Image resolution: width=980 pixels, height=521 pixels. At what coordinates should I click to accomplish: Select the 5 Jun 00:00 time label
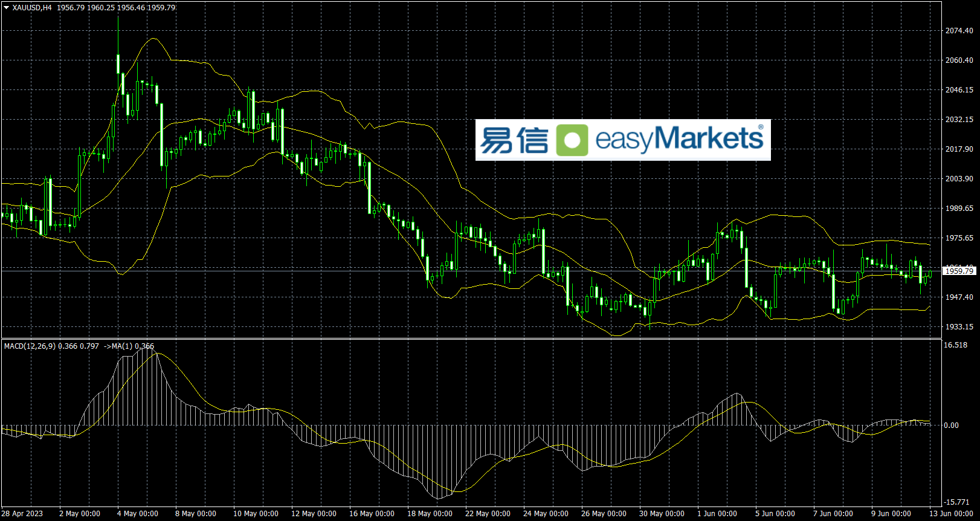click(x=775, y=514)
